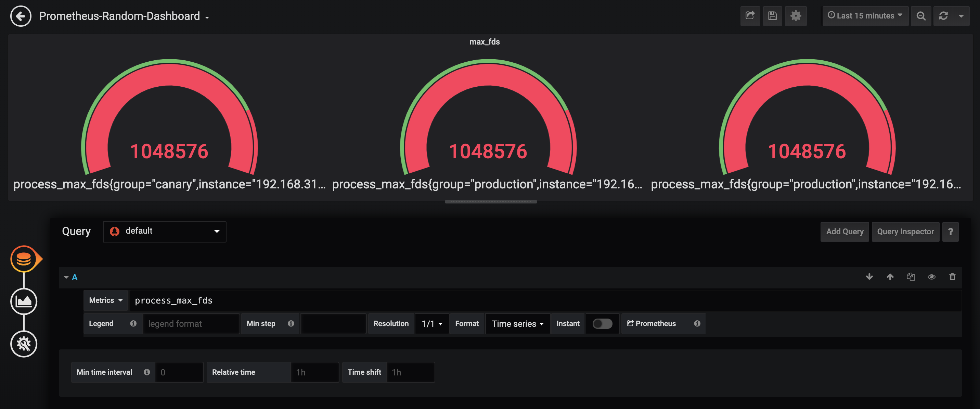Open the Last 15 minutes time picker
Image resolution: width=980 pixels, height=409 pixels.
coord(865,16)
